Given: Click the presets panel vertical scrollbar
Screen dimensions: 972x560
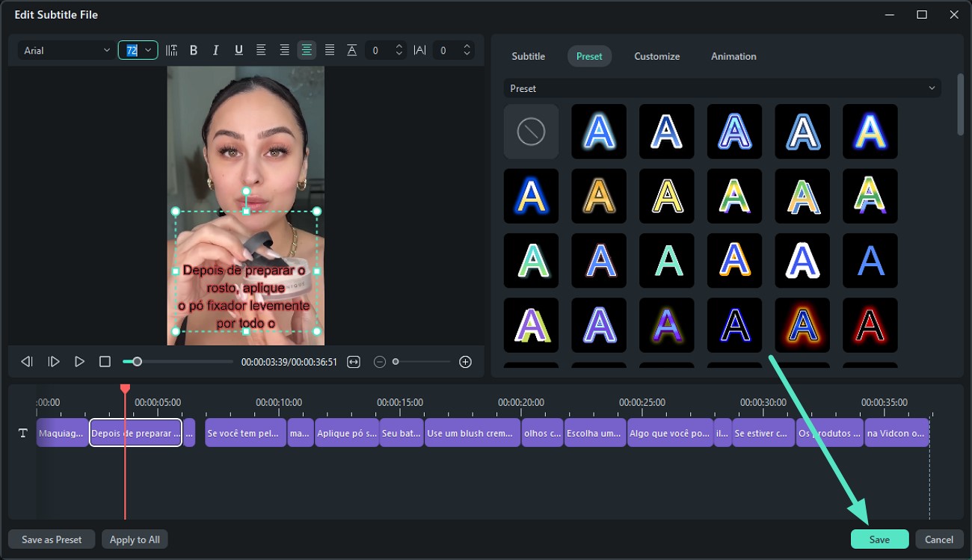Looking at the screenshot, I should 960,105.
